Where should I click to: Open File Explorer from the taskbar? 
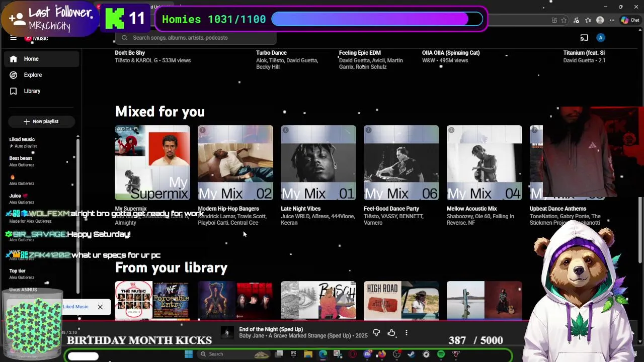tap(308, 354)
